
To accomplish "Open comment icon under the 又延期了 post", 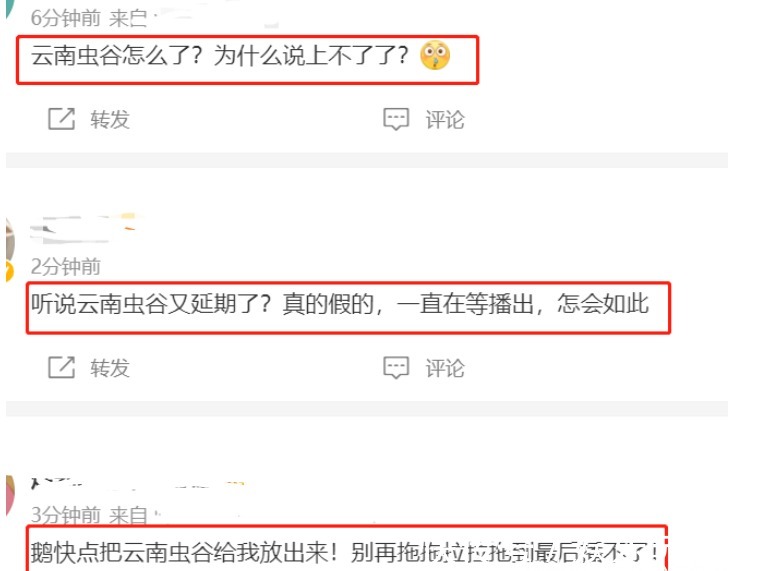I will (396, 367).
